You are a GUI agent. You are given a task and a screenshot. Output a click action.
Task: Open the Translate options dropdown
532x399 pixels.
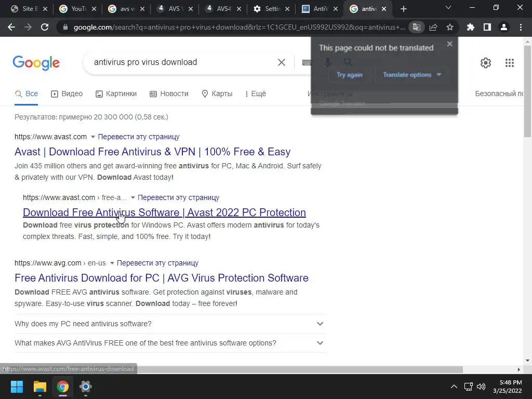[412, 75]
